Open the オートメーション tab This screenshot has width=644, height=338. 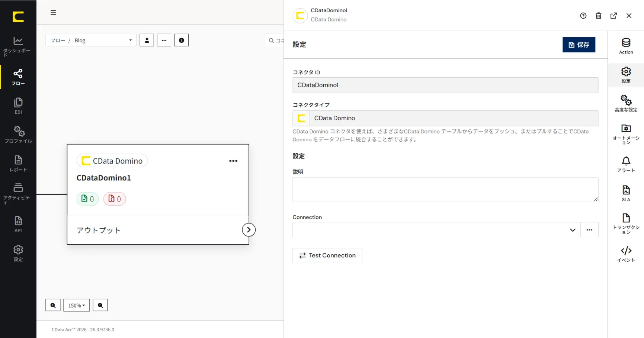[x=626, y=134]
